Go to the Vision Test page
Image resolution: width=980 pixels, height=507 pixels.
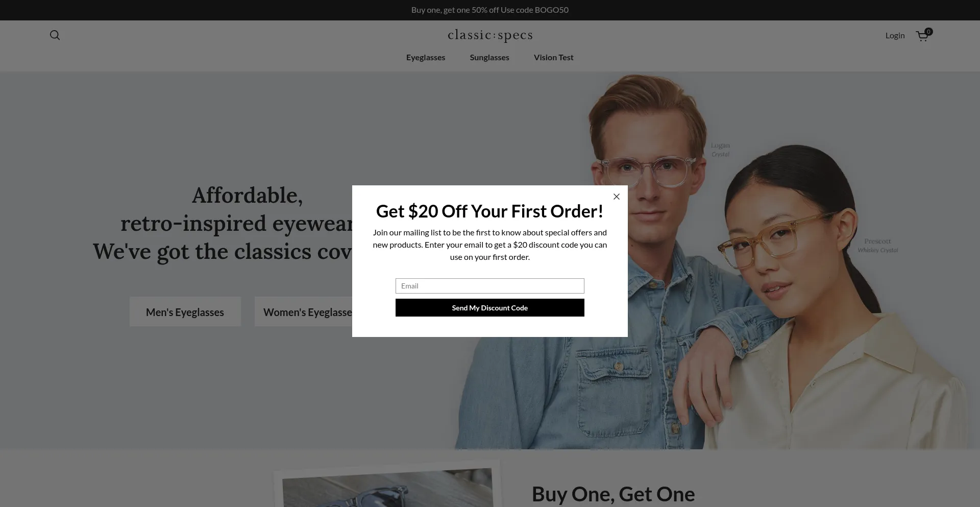(x=553, y=57)
